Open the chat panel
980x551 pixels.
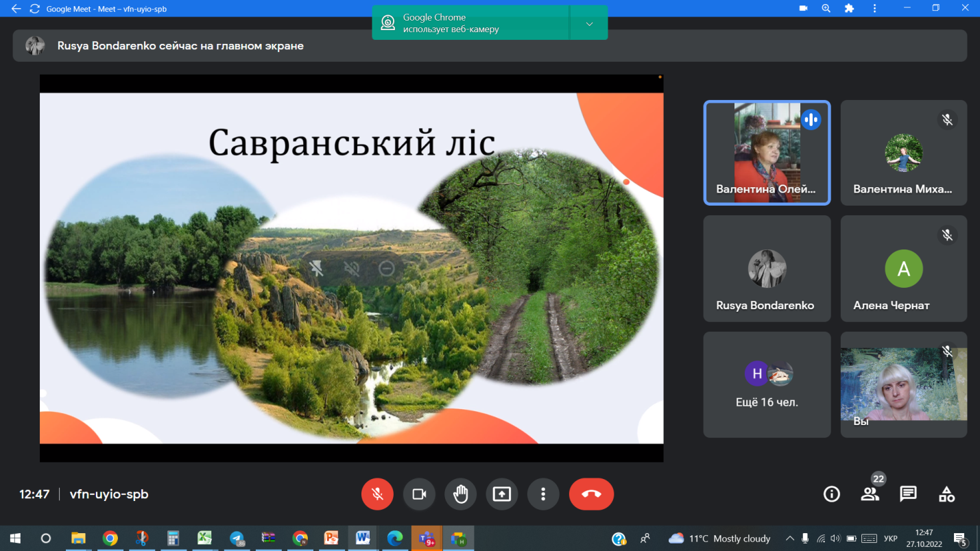coord(908,494)
